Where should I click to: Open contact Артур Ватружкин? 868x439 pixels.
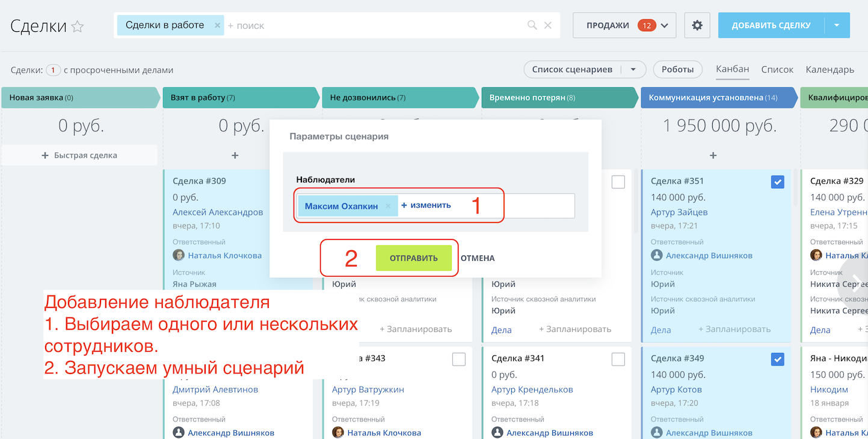pyautogui.click(x=368, y=390)
